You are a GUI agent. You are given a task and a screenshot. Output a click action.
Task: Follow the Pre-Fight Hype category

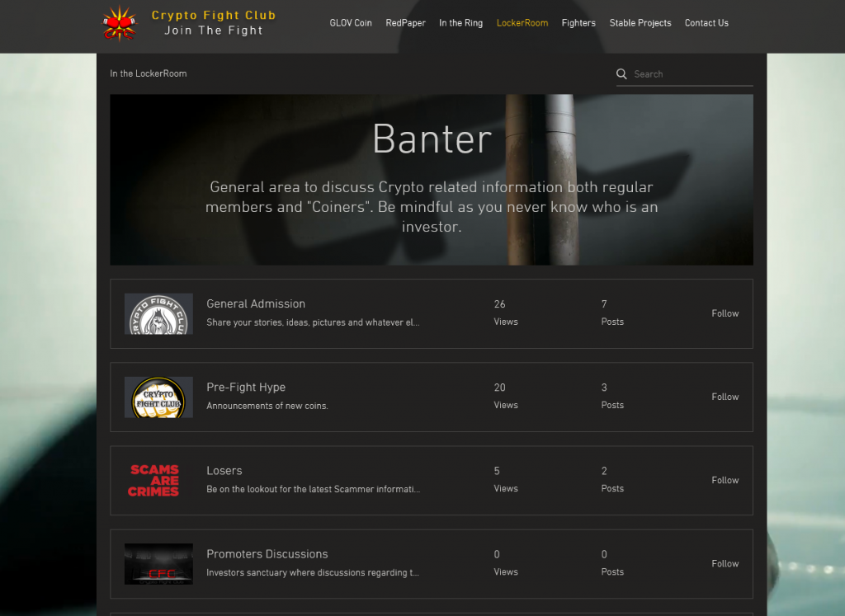[x=725, y=397]
